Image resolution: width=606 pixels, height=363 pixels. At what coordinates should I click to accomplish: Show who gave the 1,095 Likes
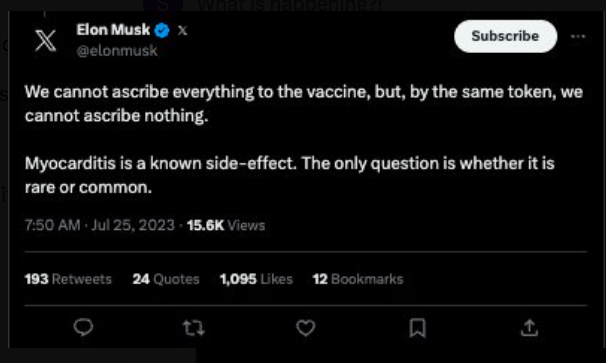(x=256, y=279)
